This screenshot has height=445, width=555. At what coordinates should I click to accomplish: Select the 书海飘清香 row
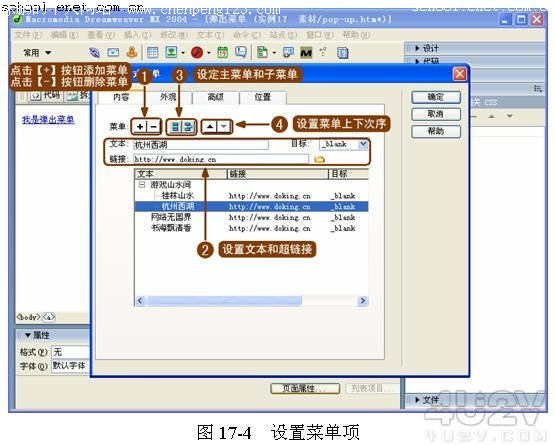251,228
